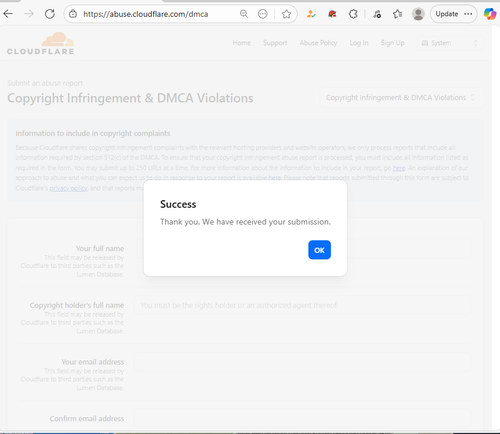The image size is (500, 434).
Task: Click the 'Your full name' label
Action: pos(100,249)
